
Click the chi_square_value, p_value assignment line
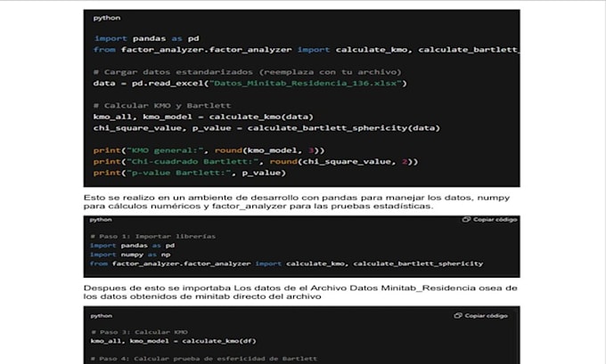point(266,128)
